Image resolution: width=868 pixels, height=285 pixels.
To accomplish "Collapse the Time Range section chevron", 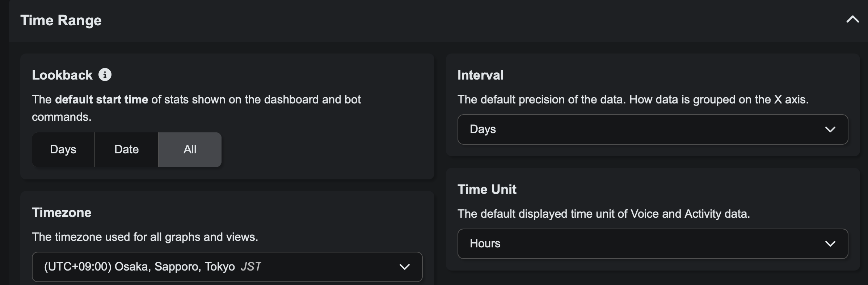I will 852,20.
